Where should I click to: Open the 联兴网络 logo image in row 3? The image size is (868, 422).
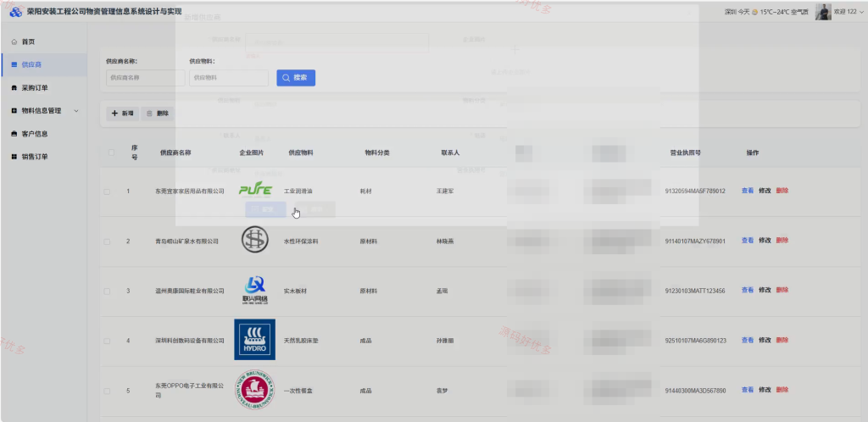point(254,291)
